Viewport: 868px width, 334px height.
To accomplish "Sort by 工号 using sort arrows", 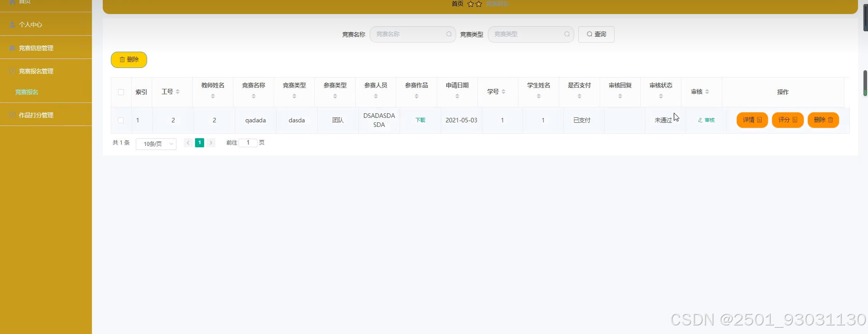I will [x=177, y=92].
